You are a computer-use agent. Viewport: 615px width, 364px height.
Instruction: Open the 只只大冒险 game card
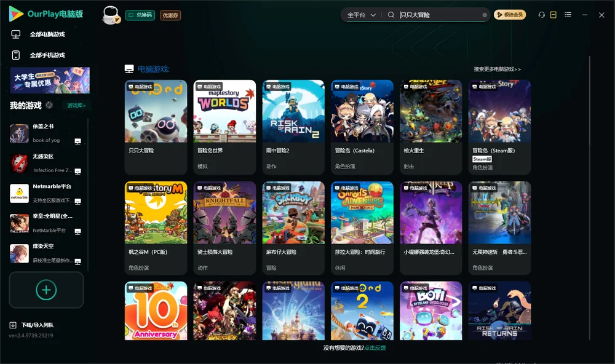(156, 127)
